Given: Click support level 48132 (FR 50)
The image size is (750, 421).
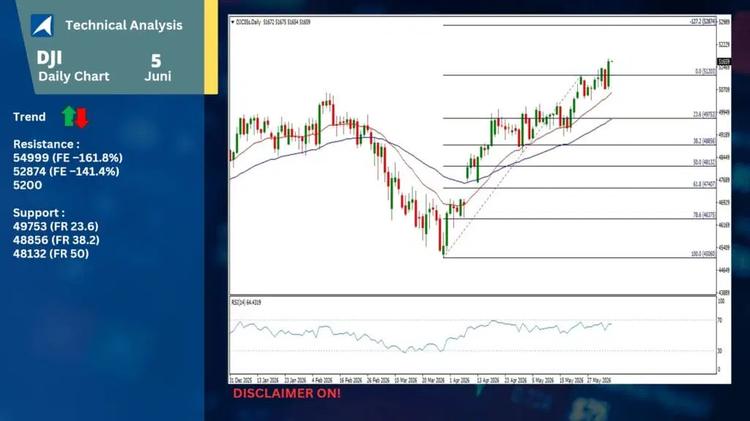Looking at the screenshot, I should (x=51, y=254).
